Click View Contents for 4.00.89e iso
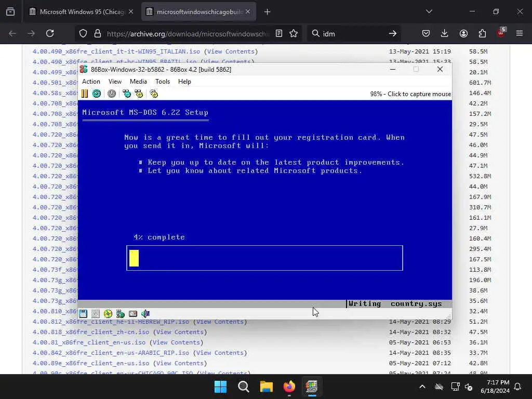Screen dimensions: 532x399 [x=180, y=363]
